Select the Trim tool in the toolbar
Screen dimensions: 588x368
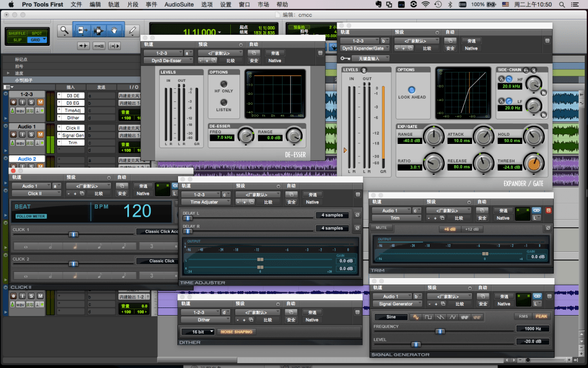click(x=83, y=31)
